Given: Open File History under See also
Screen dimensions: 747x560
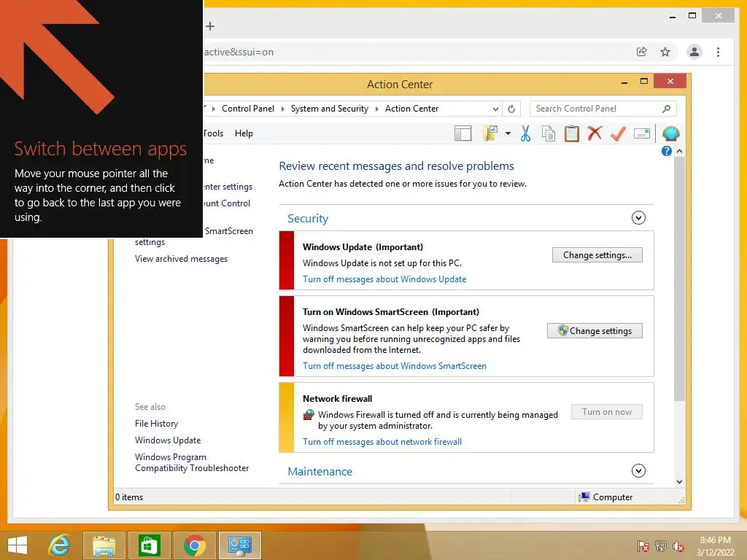Looking at the screenshot, I should (156, 424).
